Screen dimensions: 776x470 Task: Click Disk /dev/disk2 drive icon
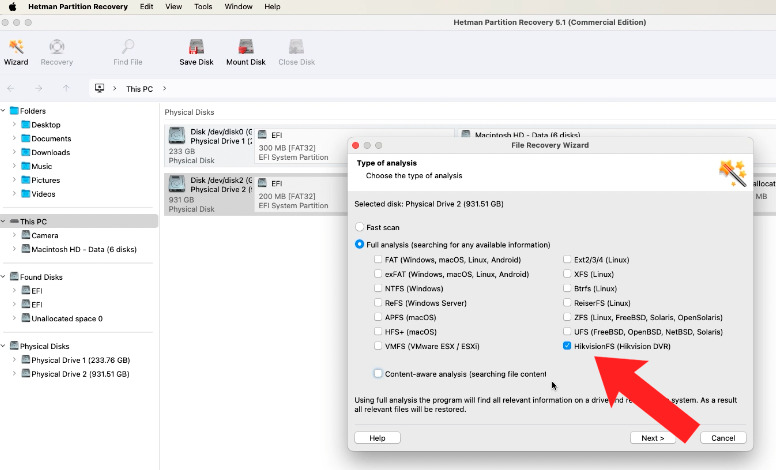tap(177, 184)
